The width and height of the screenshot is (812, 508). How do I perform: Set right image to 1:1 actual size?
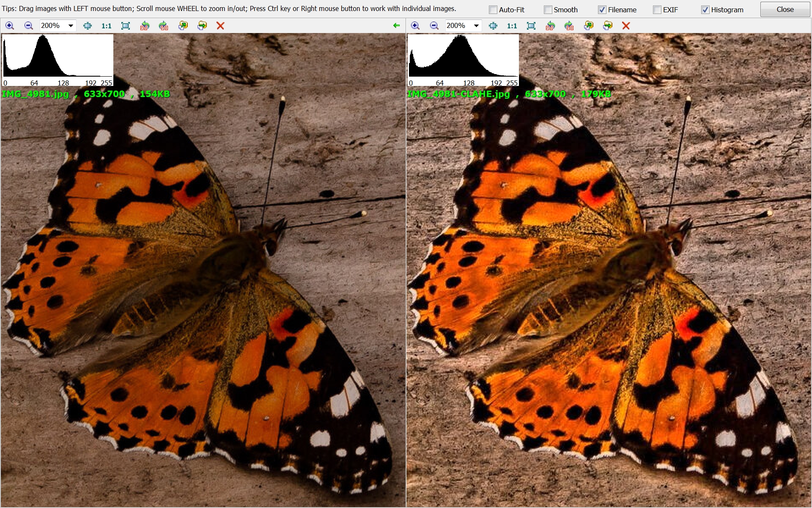[x=512, y=26]
